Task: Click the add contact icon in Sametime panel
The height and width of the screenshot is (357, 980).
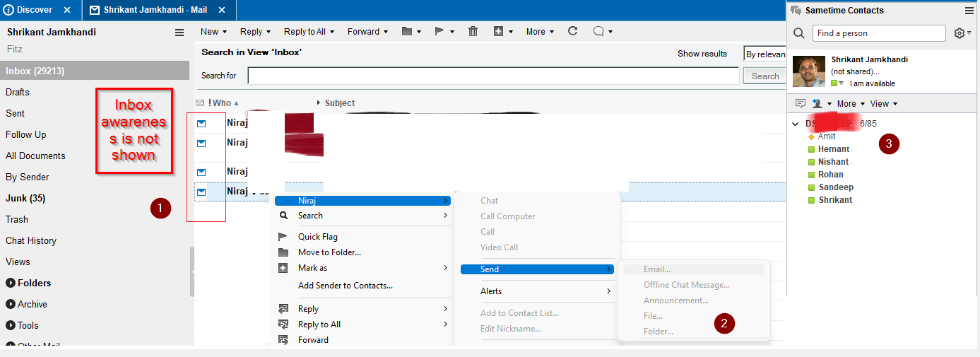Action: click(x=817, y=104)
